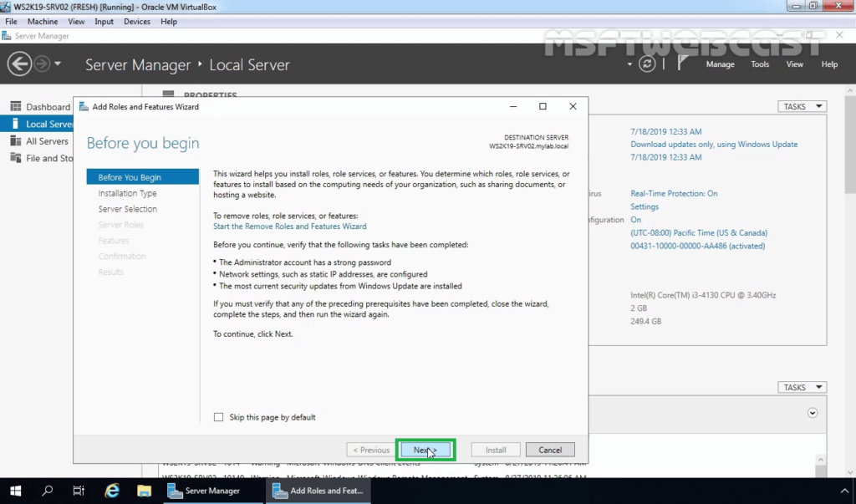Go to the Installation Type step
This screenshot has width=856, height=504.
pos(127,193)
